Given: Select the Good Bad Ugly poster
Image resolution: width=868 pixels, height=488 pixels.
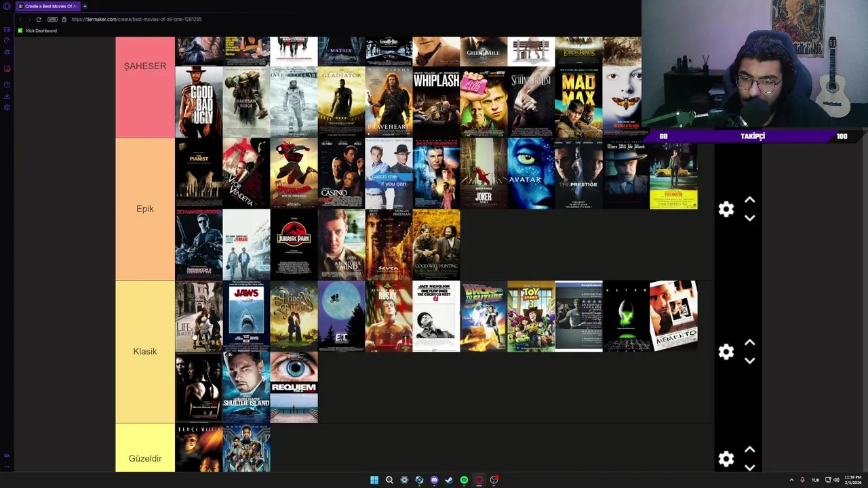Looking at the screenshot, I should (199, 102).
